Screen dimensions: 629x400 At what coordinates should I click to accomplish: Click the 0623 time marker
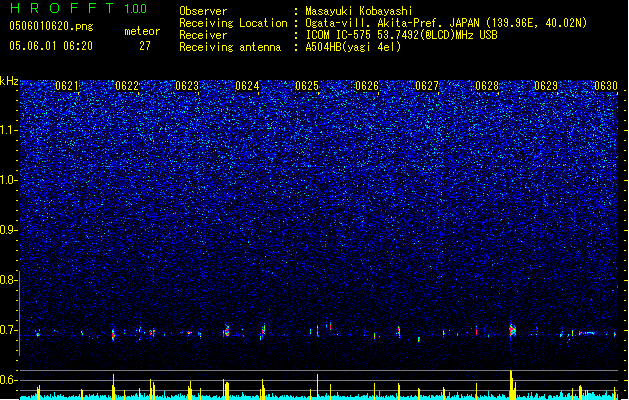[187, 86]
